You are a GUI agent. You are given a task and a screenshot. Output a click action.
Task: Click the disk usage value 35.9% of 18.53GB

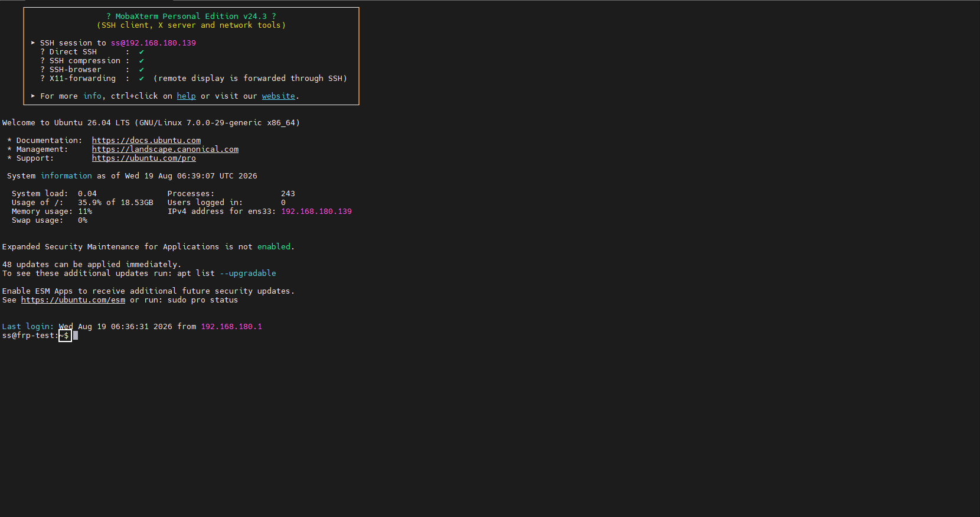click(116, 203)
